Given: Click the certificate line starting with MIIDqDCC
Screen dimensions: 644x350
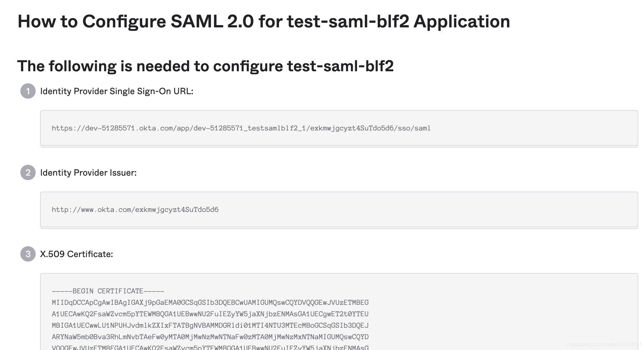Looking at the screenshot, I should 210,303.
